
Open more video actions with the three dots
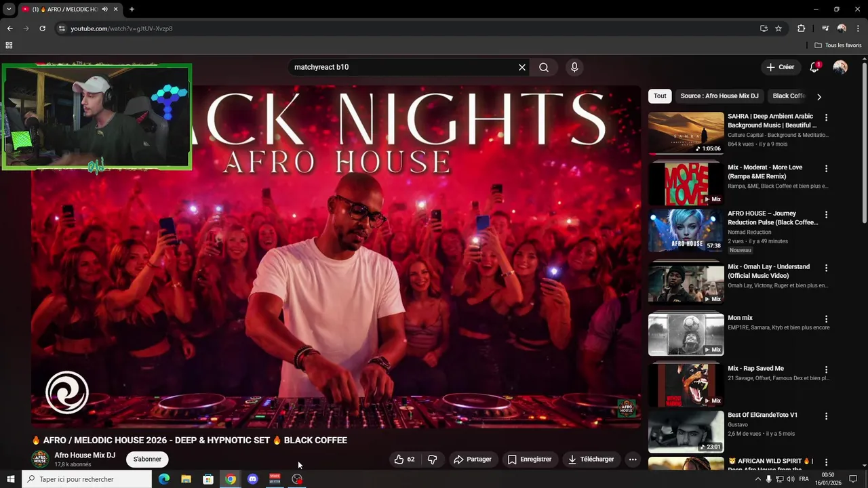click(633, 460)
